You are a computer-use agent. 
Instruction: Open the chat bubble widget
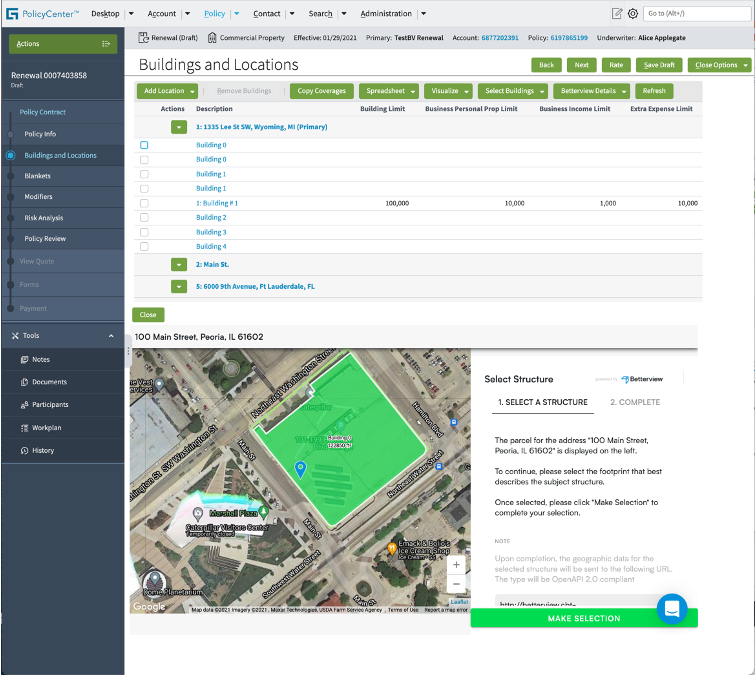pos(672,609)
